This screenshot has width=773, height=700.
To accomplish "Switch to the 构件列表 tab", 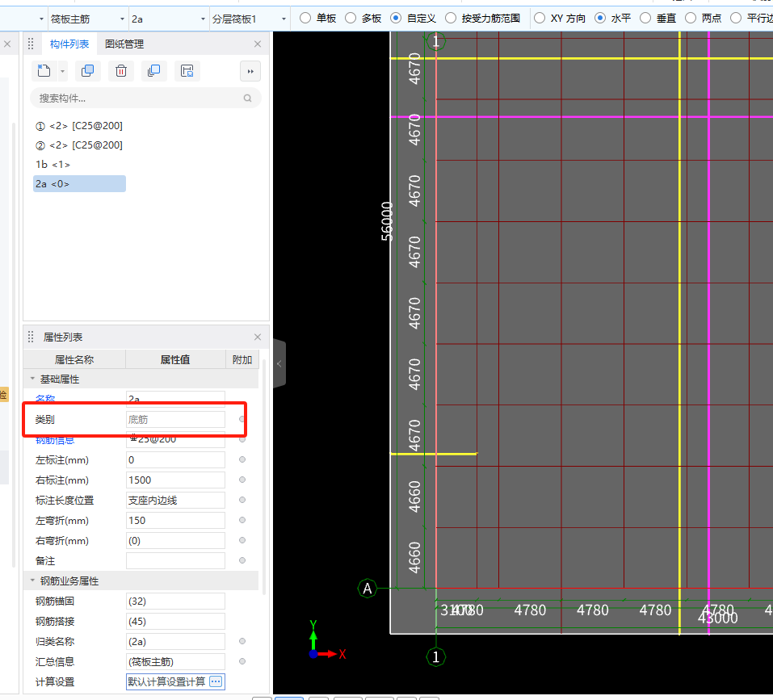I will [69, 44].
